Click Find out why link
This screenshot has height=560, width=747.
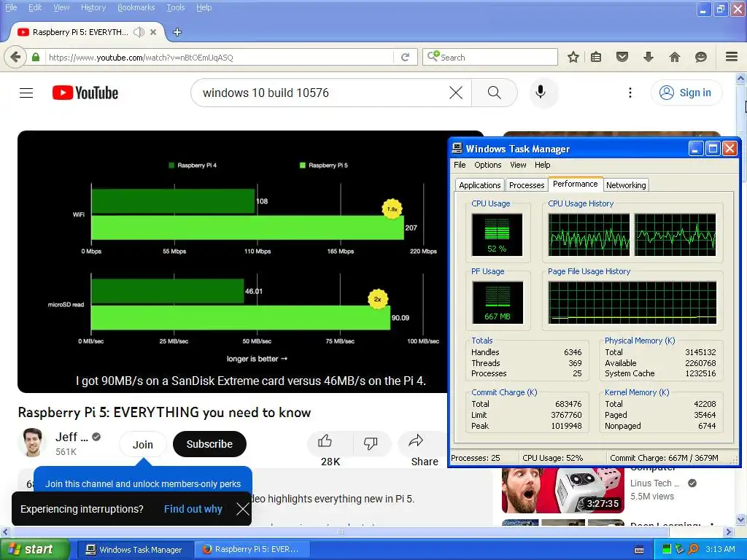pos(193,509)
